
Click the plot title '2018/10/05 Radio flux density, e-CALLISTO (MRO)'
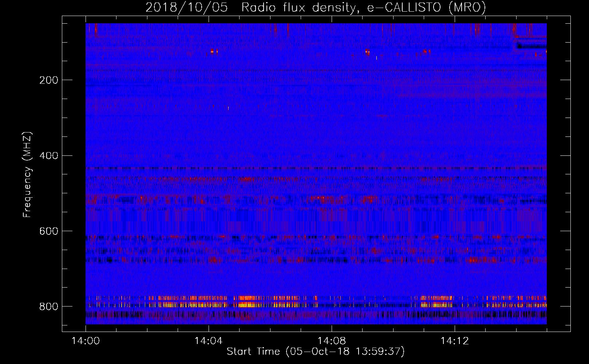coord(316,7)
